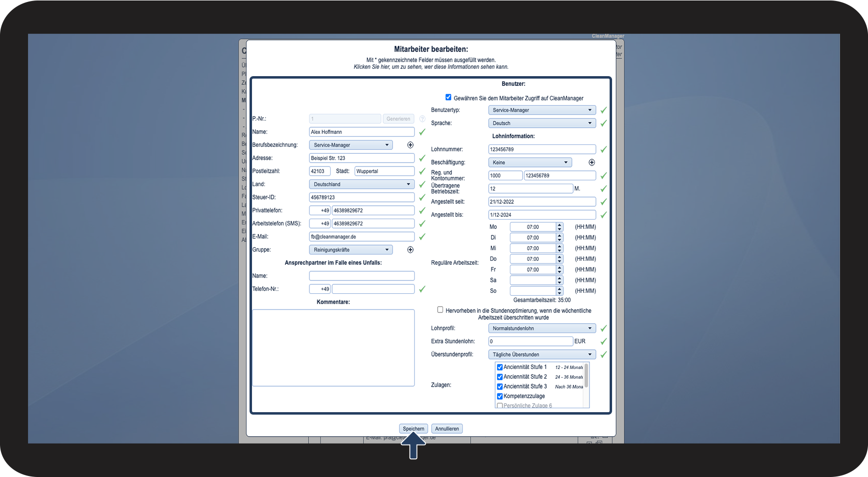This screenshot has width=868, height=477.
Task: Click the green checkmark beside the Lohnprofil dropdown
Action: (x=603, y=328)
